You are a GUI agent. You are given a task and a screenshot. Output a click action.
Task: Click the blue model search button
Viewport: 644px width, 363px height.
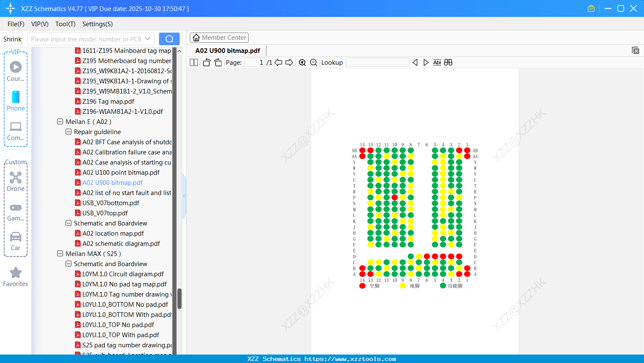point(169,39)
